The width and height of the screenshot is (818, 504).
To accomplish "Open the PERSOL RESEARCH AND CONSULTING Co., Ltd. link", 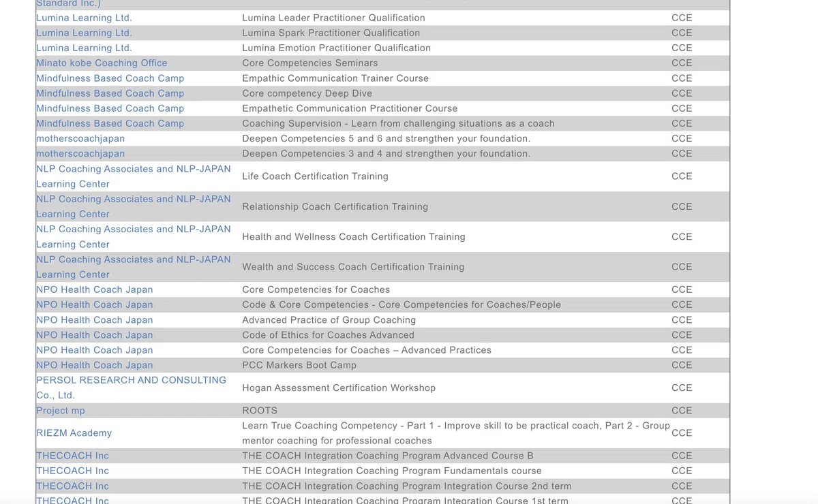I will pos(131,388).
